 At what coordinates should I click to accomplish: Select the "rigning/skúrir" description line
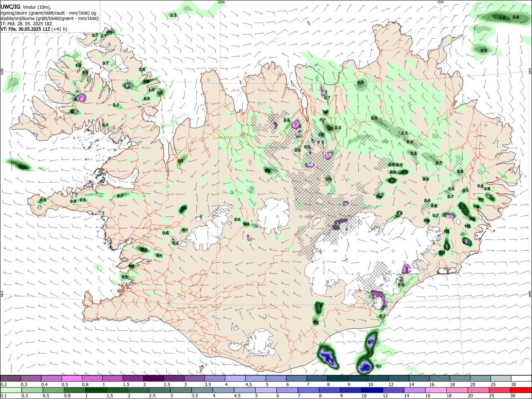tap(48, 12)
